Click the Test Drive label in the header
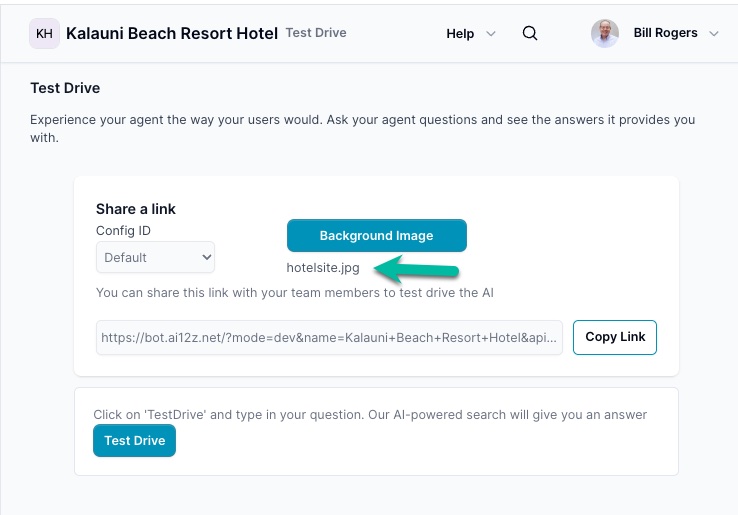Screen dimensions: 738x515 (x=316, y=33)
